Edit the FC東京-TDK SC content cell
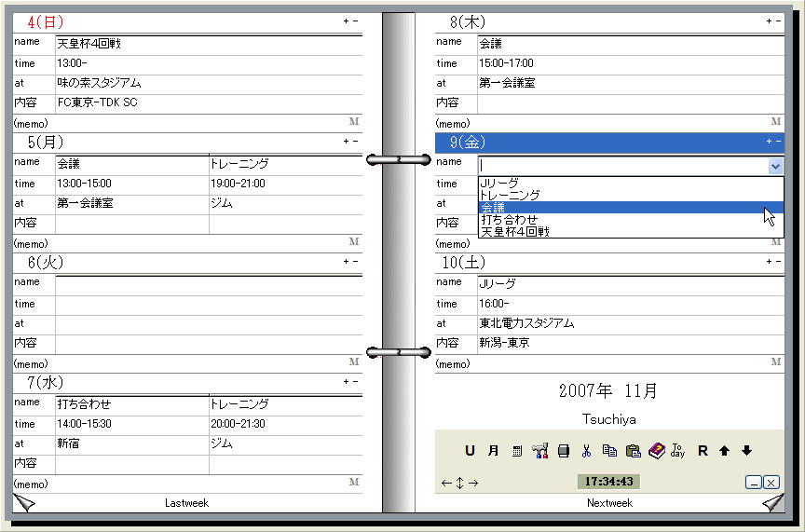The width and height of the screenshot is (805, 532). click(209, 104)
